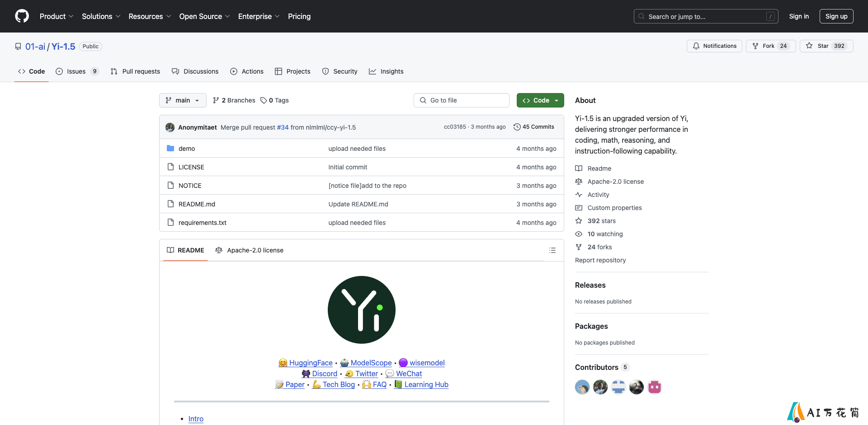This screenshot has height=425, width=868.
Task: Click the 10 watching link
Action: [x=599, y=234]
